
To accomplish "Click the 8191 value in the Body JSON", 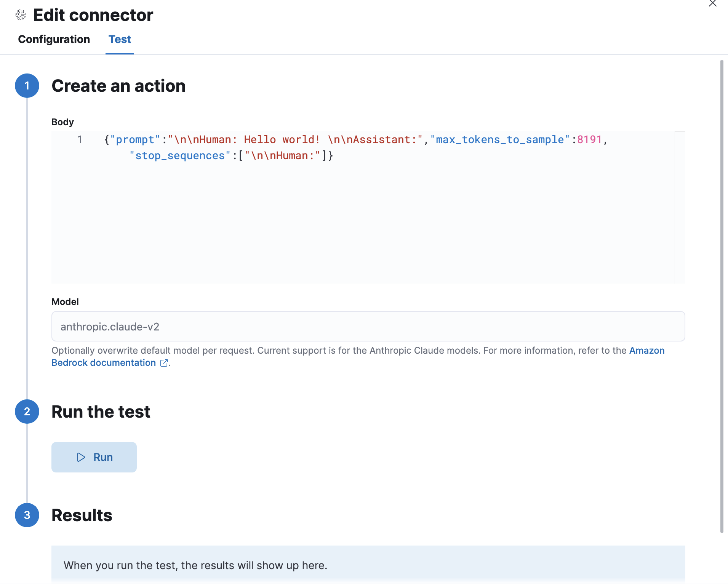I will tap(590, 139).
